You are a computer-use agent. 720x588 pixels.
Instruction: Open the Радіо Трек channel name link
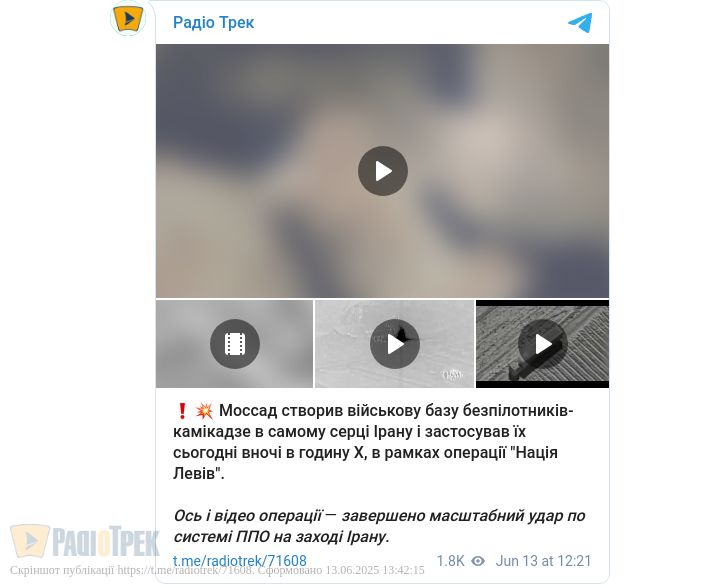click(x=214, y=22)
